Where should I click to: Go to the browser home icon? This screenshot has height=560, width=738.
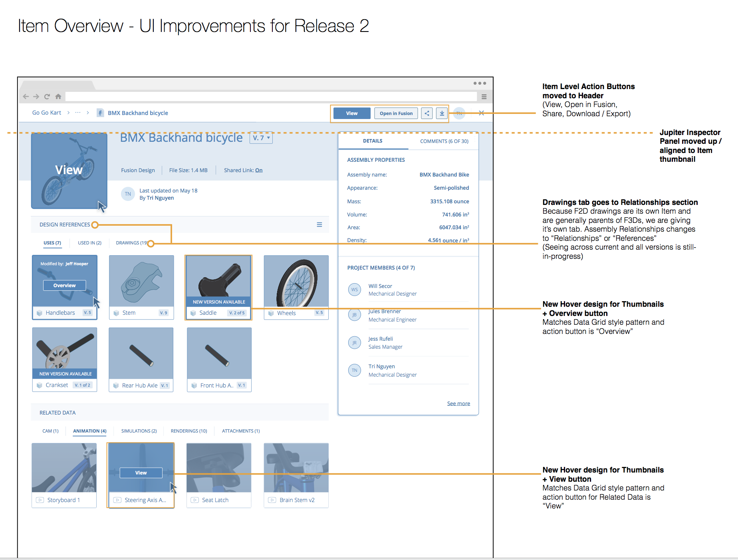pos(58,96)
